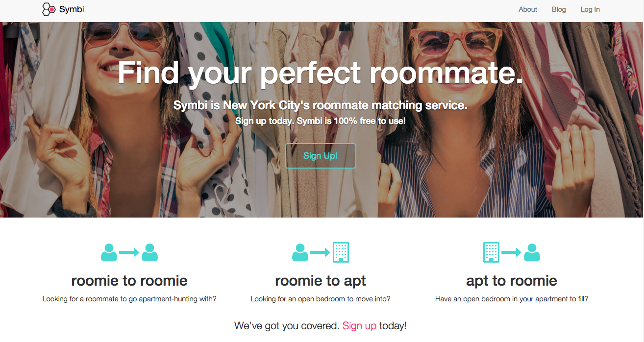
Task: Click the arrow icon between the two roomie figures
Action: click(129, 252)
